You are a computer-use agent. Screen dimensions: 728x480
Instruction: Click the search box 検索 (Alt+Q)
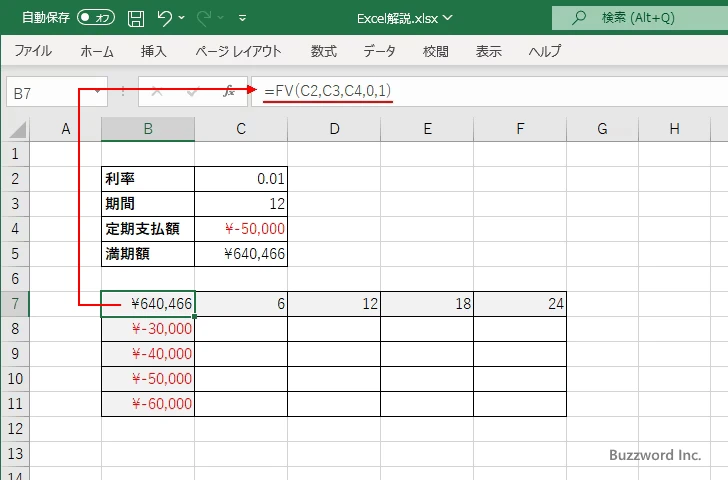pyautogui.click(x=640, y=18)
